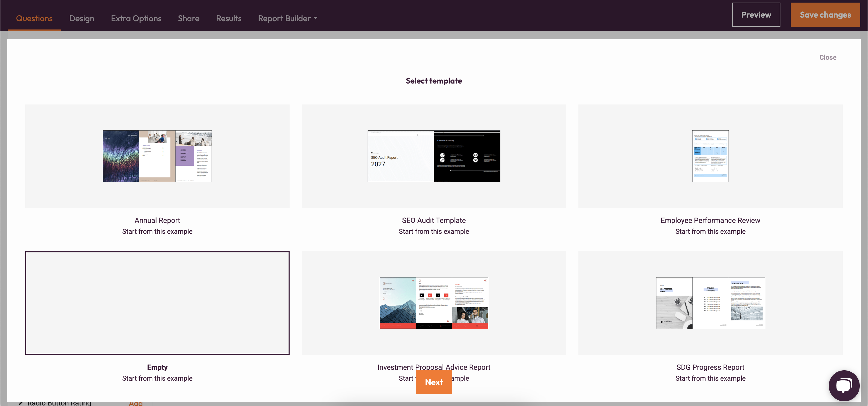This screenshot has height=406, width=868.
Task: Choose the SEO Audit Template thumbnail
Action: pyautogui.click(x=433, y=156)
